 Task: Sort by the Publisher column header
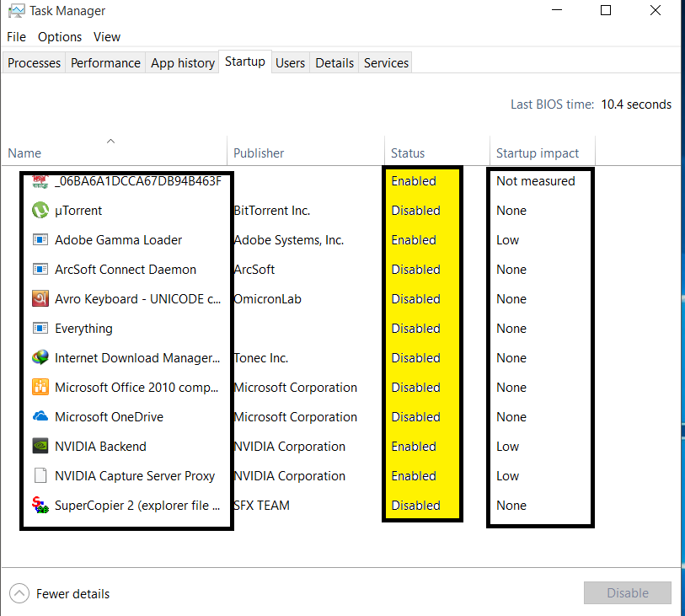pos(306,151)
